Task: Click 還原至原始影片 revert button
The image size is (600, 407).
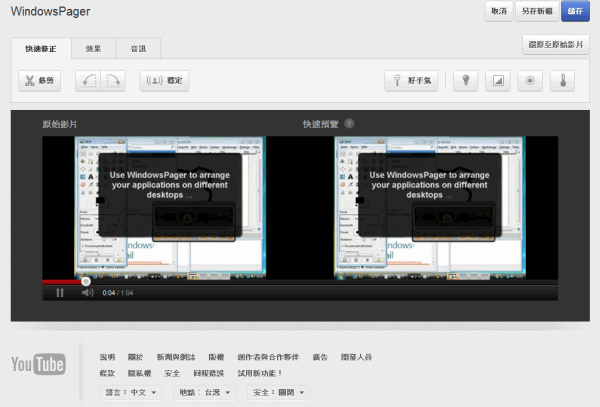Action: [x=556, y=45]
